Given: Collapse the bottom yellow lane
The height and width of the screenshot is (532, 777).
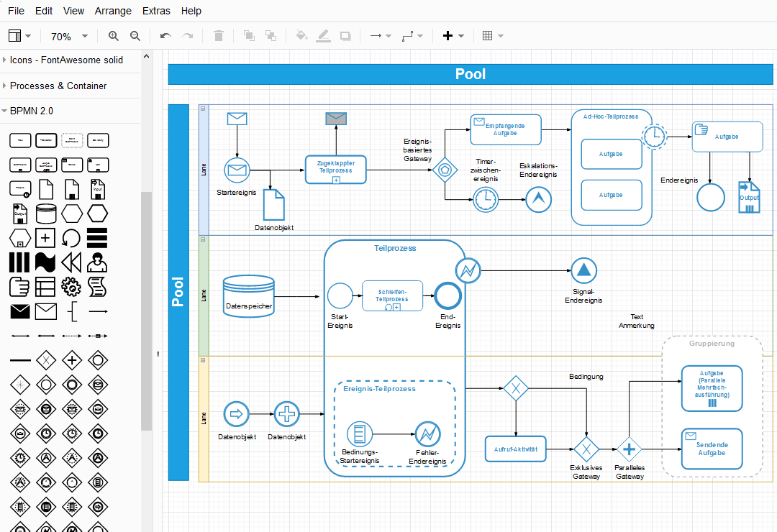Looking at the screenshot, I should 203,360.
